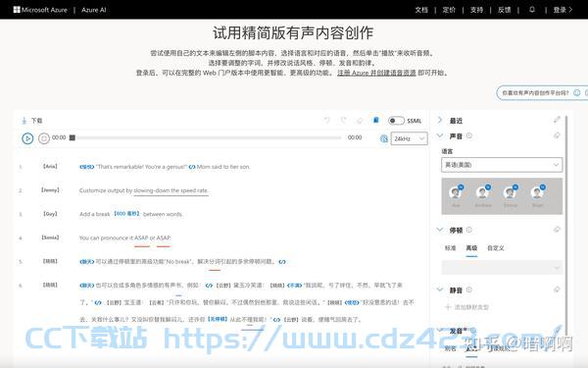Viewport: 588px width, 368px height.
Task: Click the stop playback button
Action: [x=44, y=138]
